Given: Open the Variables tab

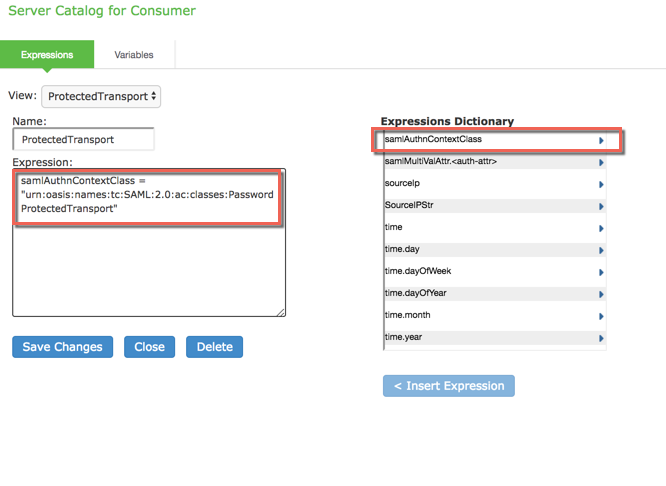Looking at the screenshot, I should tap(134, 55).
